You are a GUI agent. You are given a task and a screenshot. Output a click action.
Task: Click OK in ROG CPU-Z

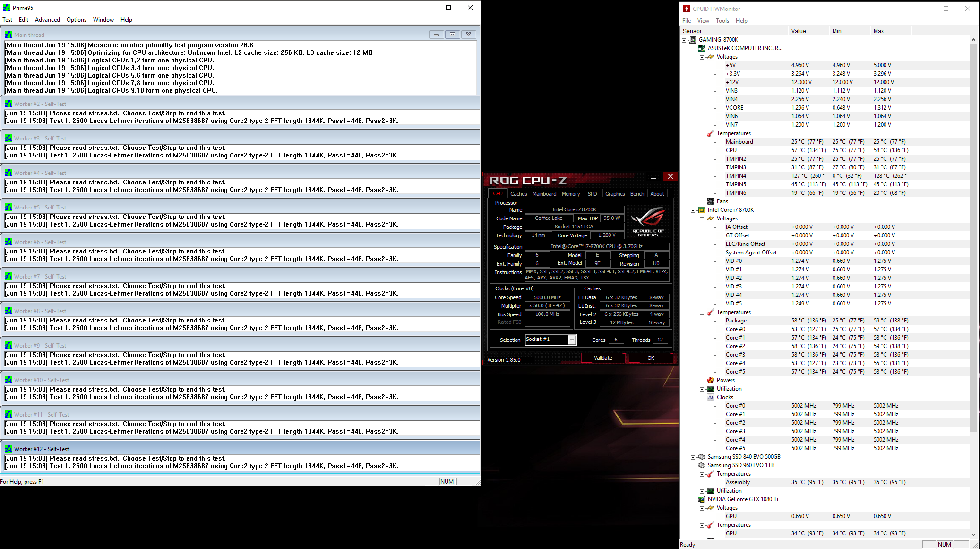[x=651, y=358]
